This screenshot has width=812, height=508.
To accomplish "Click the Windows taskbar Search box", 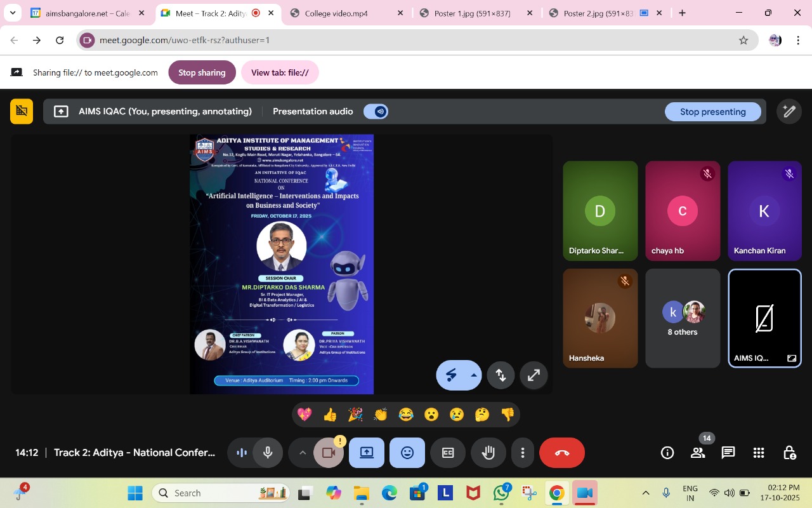I will [221, 493].
